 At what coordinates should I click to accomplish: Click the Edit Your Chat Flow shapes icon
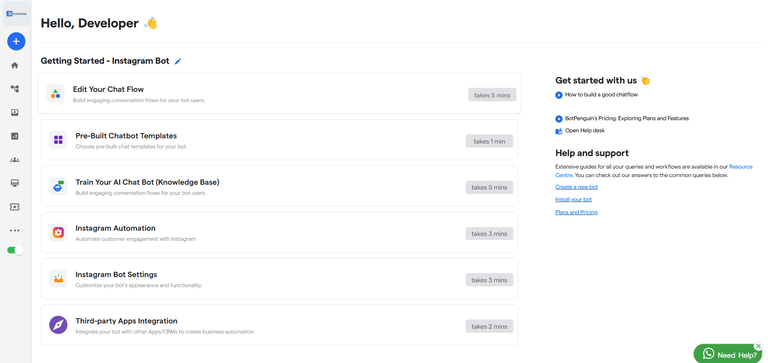tap(55, 93)
